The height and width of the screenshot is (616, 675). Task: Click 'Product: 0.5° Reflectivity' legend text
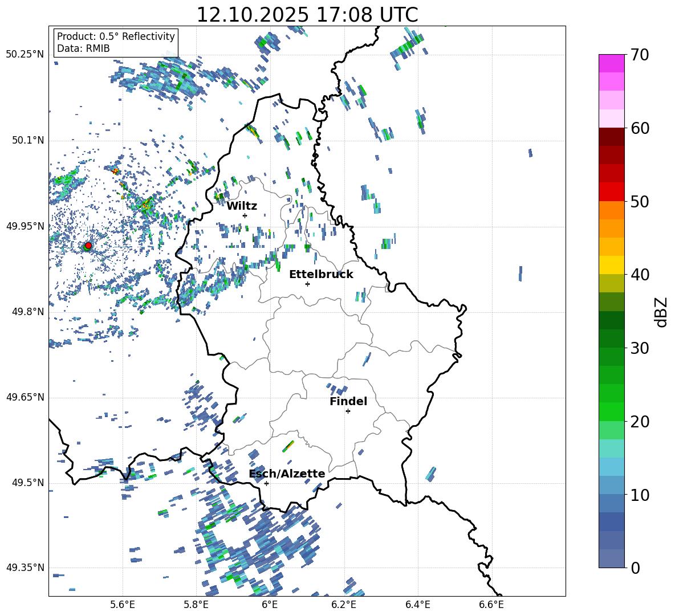(116, 36)
